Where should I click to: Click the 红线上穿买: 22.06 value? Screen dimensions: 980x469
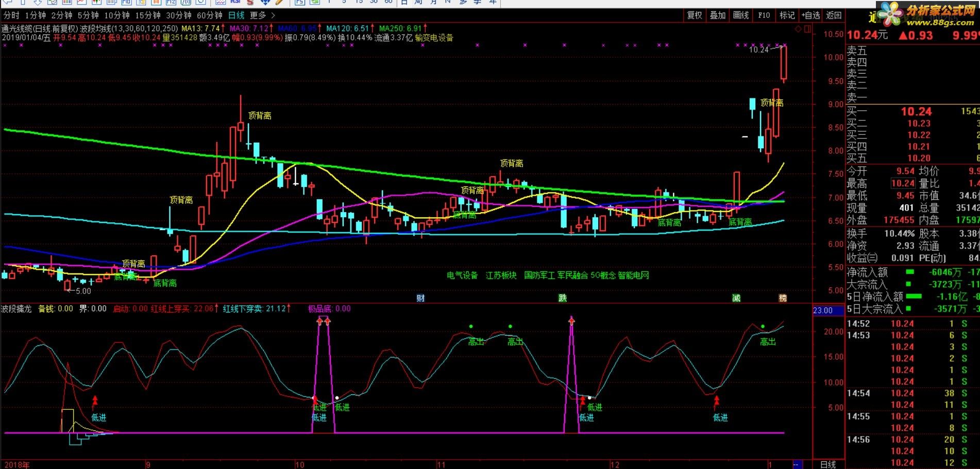(182, 309)
